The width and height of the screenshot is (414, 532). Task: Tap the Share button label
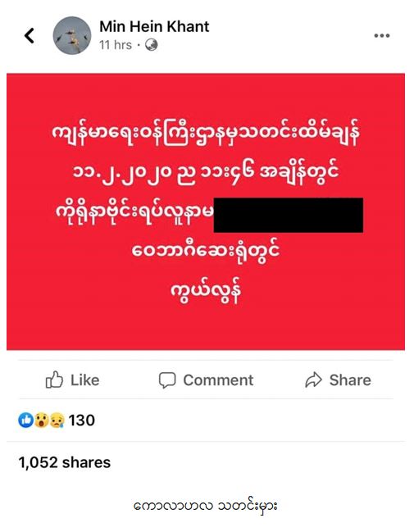[x=350, y=380]
